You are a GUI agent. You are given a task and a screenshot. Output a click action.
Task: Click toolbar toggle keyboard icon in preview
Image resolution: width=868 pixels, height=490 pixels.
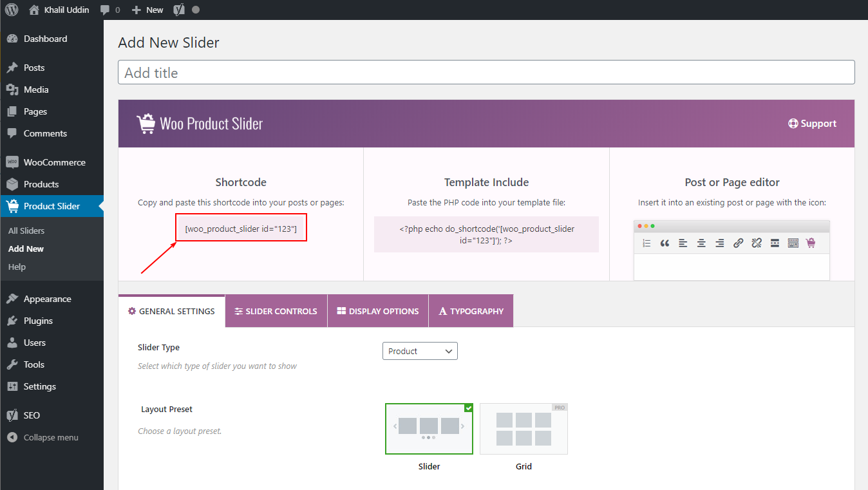pos(793,243)
